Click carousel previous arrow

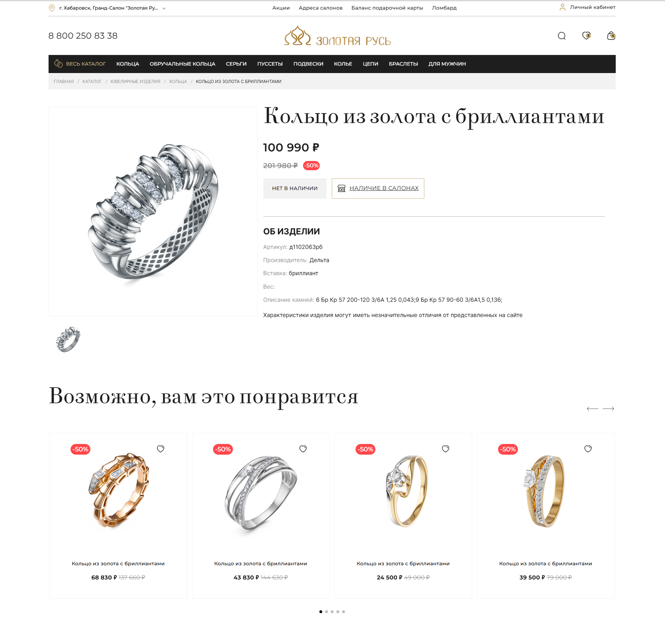coord(592,409)
